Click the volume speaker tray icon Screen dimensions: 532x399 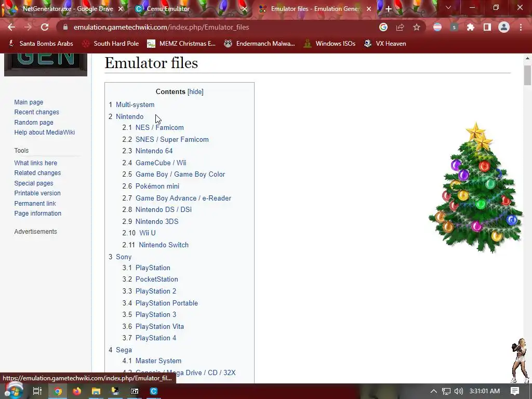[458, 391]
